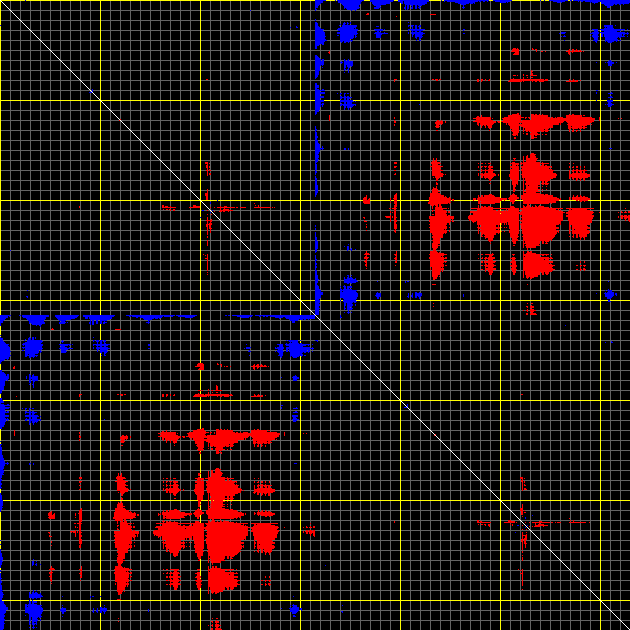630x630 pixels.
Task: Select the wide red horizontal band near the top right
Action: coord(535,123)
